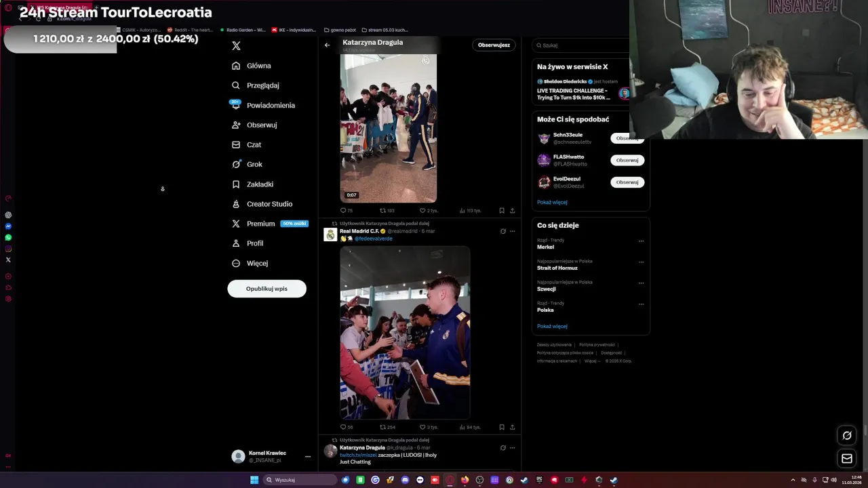View analytics showing 113 tys. views

click(x=470, y=211)
